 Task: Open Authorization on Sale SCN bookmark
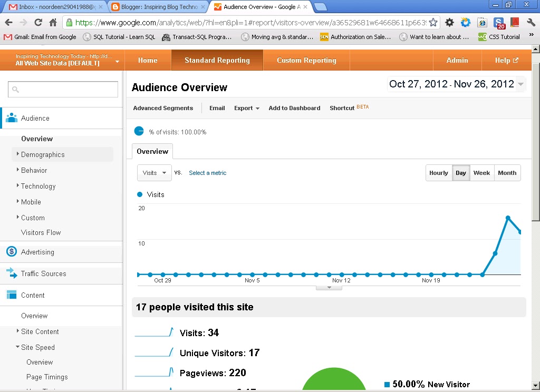click(x=355, y=37)
